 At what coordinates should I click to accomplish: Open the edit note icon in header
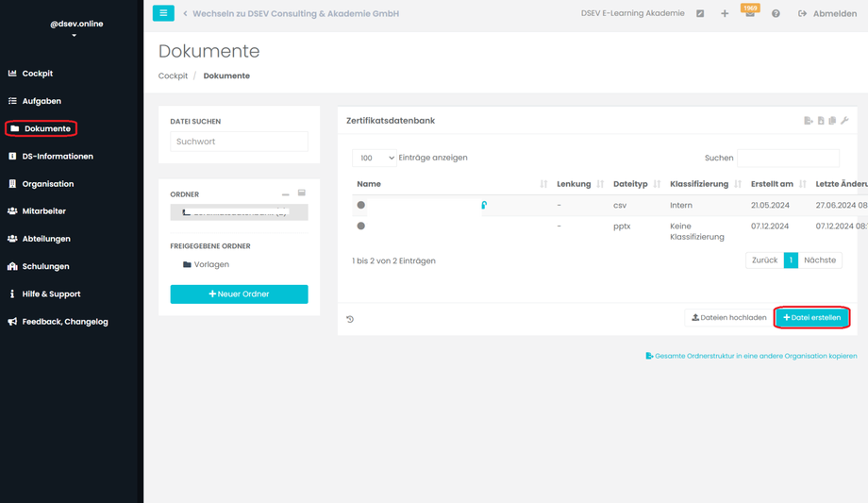tap(700, 14)
